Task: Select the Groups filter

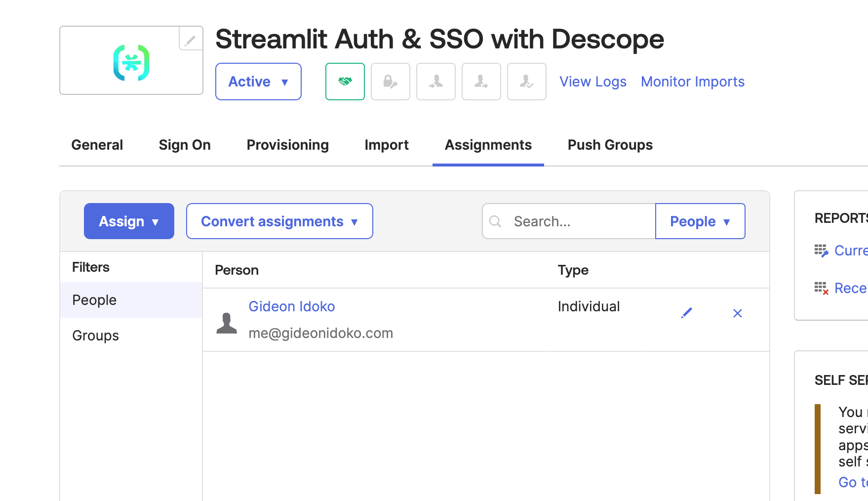Action: (131, 335)
